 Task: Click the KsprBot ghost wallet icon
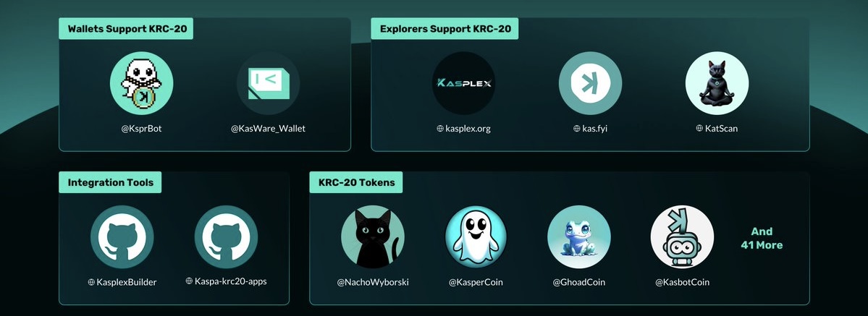tap(142, 83)
